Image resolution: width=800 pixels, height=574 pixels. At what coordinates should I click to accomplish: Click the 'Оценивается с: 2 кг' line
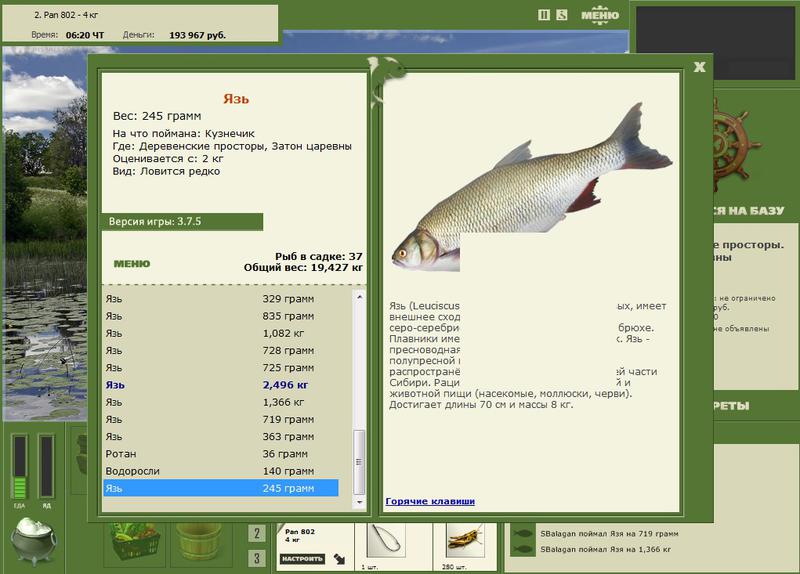(x=168, y=159)
